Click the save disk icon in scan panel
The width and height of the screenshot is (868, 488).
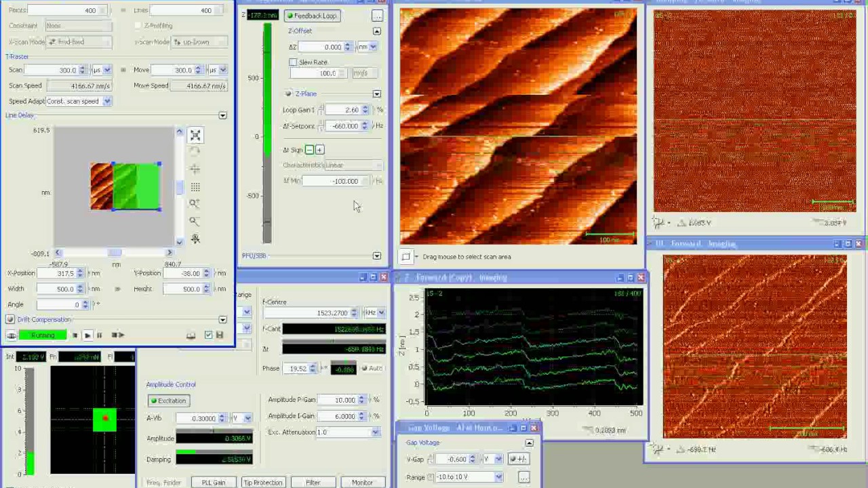point(220,335)
